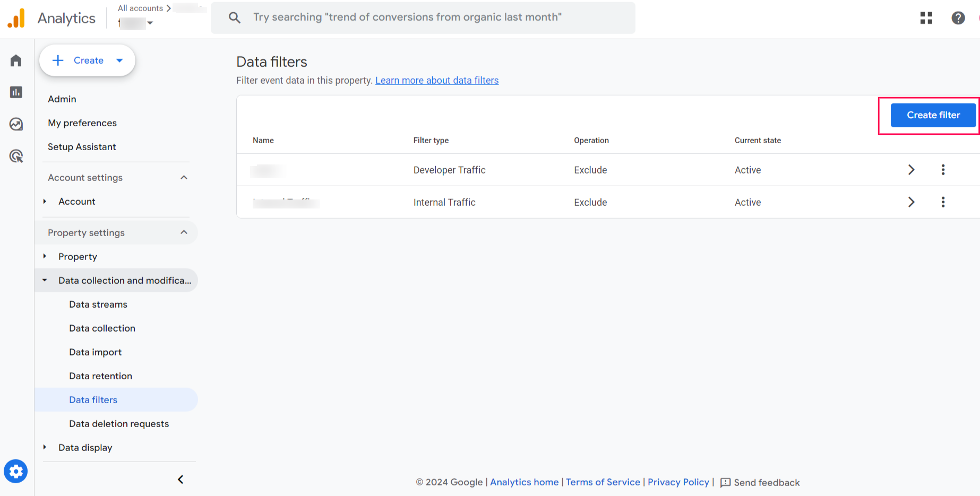
Task: Focus the Analytics search field
Action: 423,18
